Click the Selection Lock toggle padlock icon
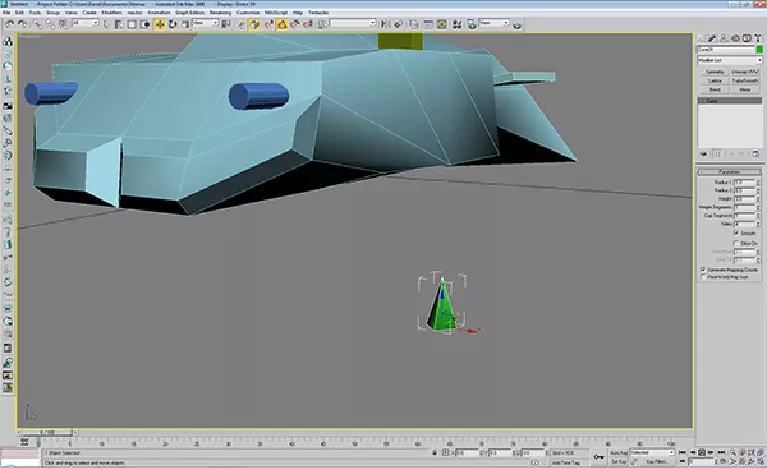The width and height of the screenshot is (767, 468). click(x=434, y=453)
